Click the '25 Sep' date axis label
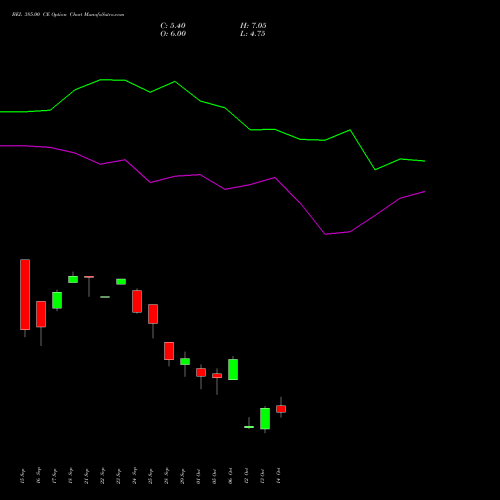 [150, 476]
